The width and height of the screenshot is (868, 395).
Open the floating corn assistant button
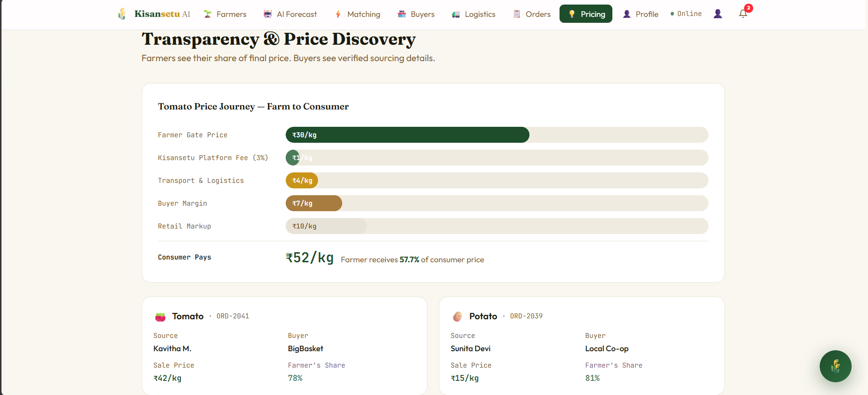click(x=835, y=366)
